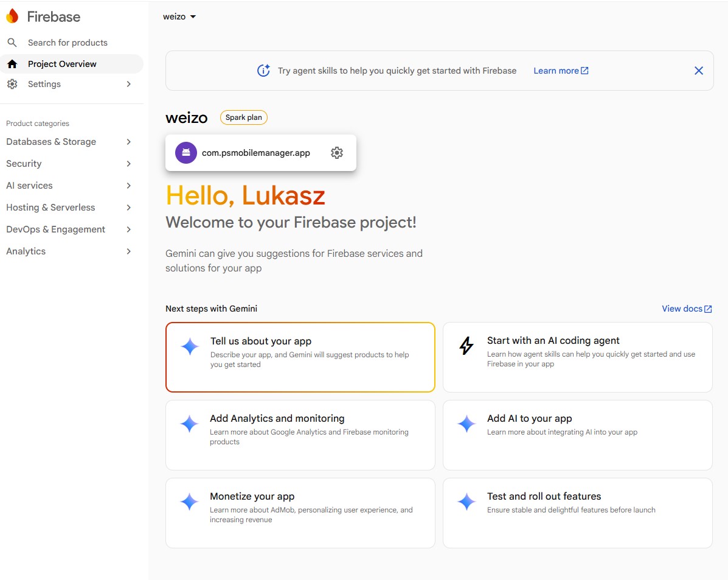Click the sparkle icon on Add AI to your app
This screenshot has height=580, width=728.
pos(466,424)
